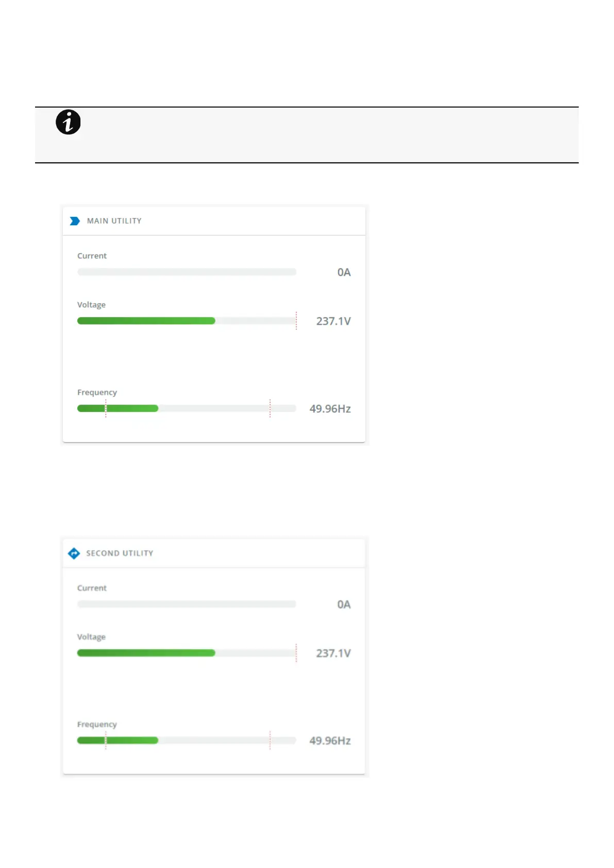The height and width of the screenshot is (868, 614).
Task: Click the Main Utility 237.1V reading
Action: pyautogui.click(x=333, y=321)
